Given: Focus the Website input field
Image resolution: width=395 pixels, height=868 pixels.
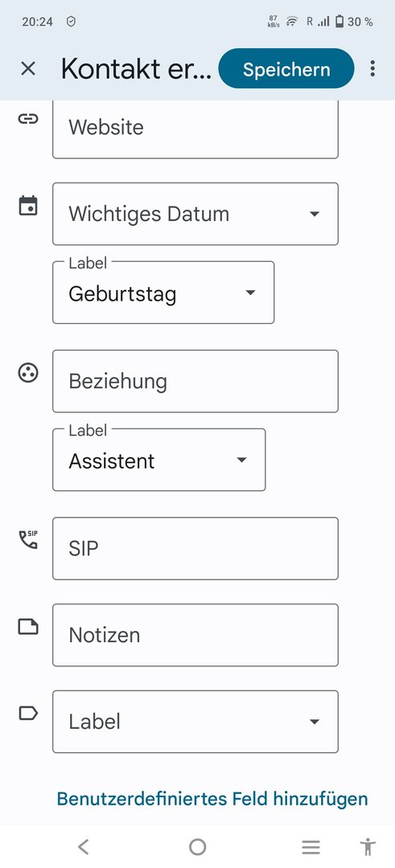Looking at the screenshot, I should pyautogui.click(x=195, y=129).
